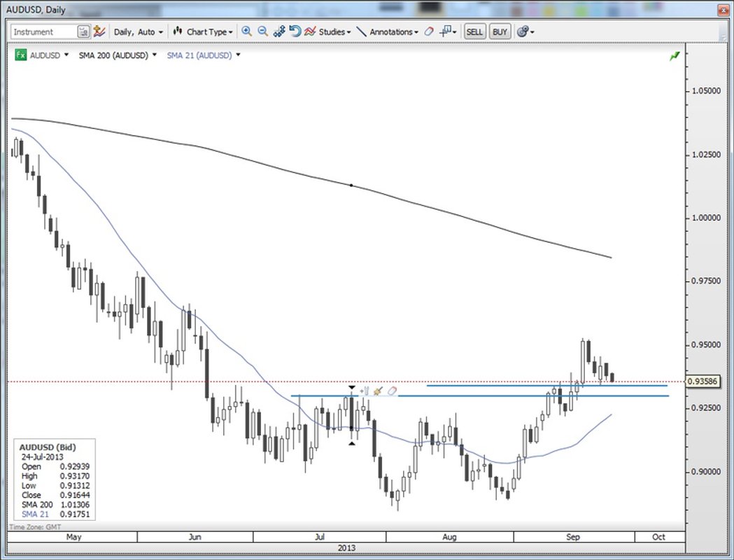Toggle the green trend arrow in chart corner
The image size is (734, 560).
coord(675,55)
